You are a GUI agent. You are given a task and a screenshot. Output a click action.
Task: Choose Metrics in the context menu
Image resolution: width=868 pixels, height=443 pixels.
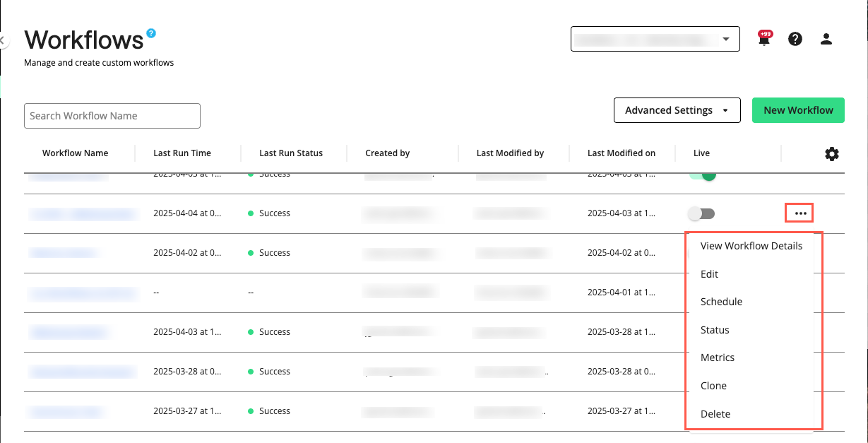718,358
